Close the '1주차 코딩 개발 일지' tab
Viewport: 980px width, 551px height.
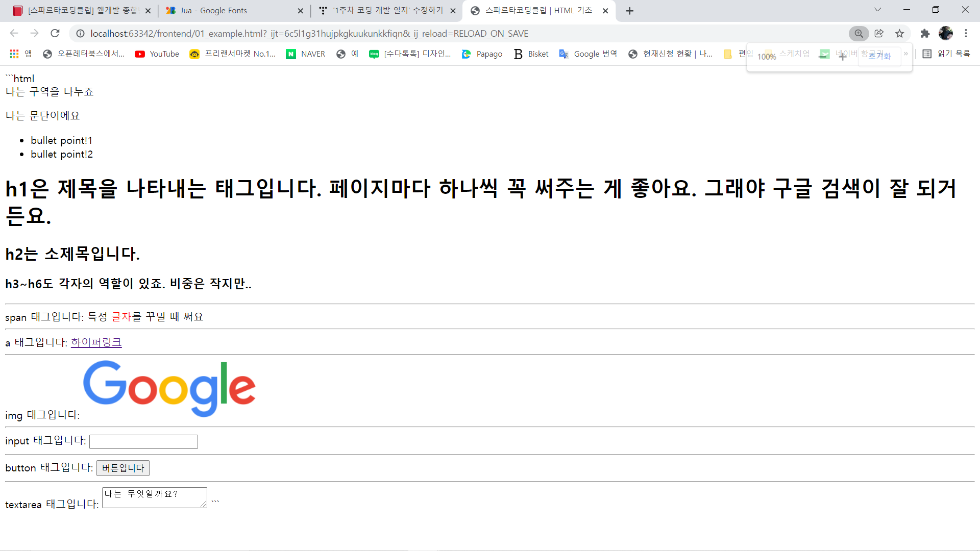click(x=453, y=11)
